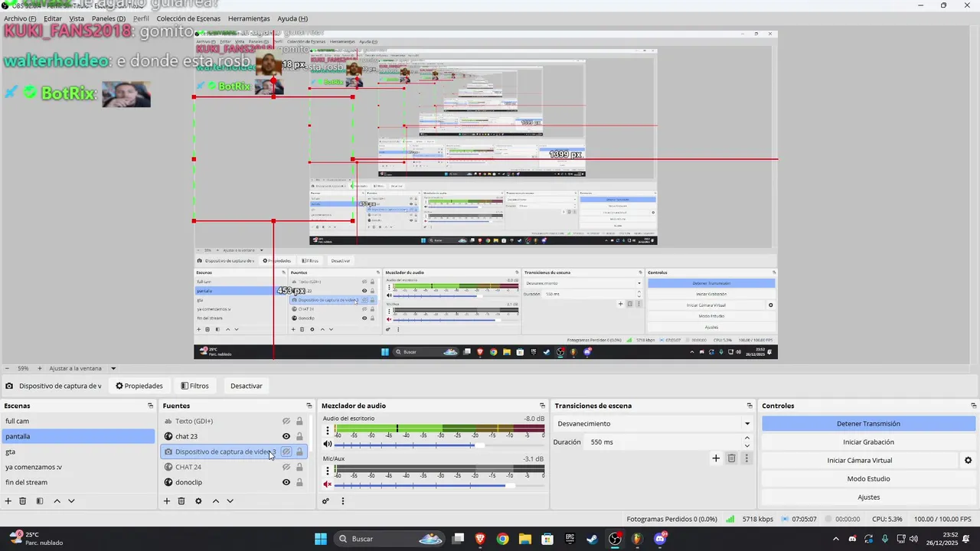Pop out the Mezclador de audio dock
Screen dimensions: 980x551
pos(543,406)
